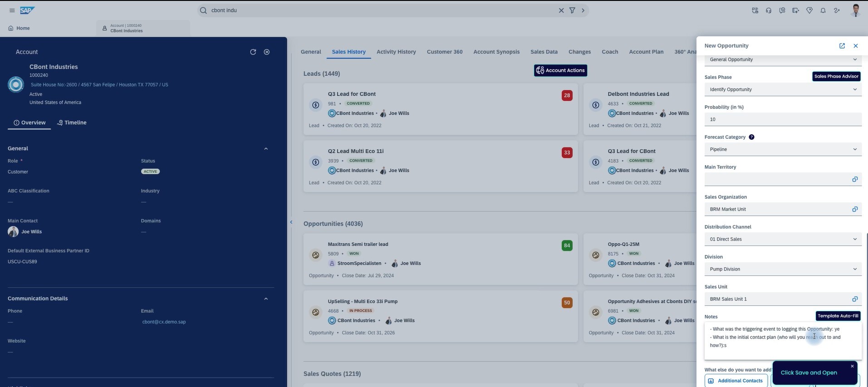The height and width of the screenshot is (387, 868).
Task: Collapse the General section
Action: point(266,149)
